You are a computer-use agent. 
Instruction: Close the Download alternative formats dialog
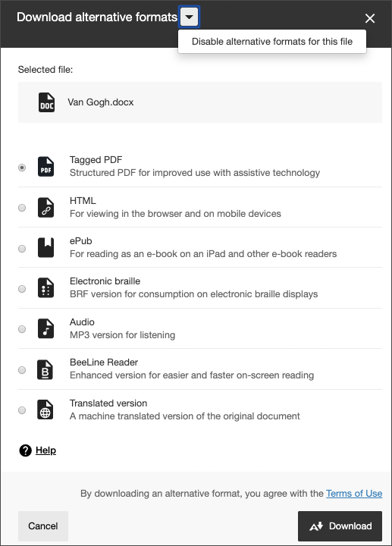point(370,18)
